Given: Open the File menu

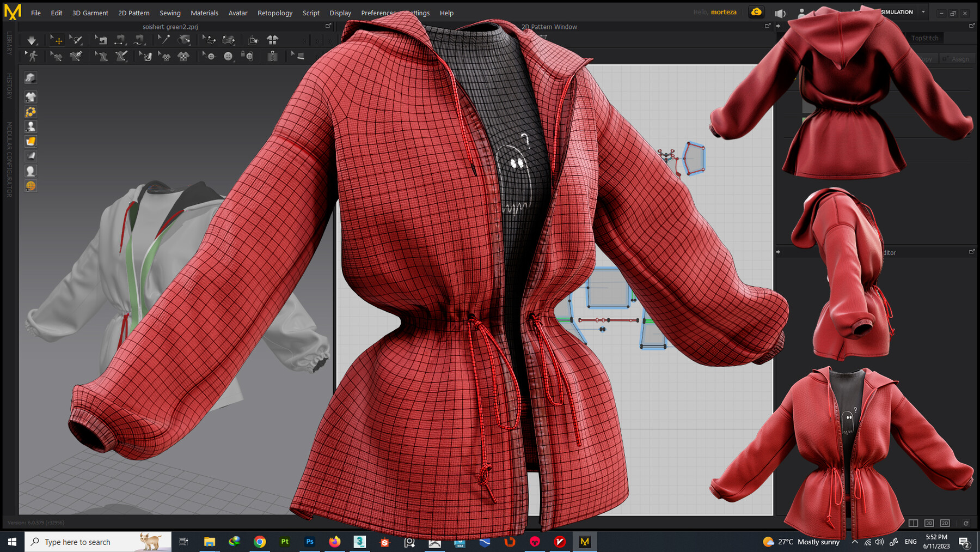Looking at the screenshot, I should (x=36, y=13).
